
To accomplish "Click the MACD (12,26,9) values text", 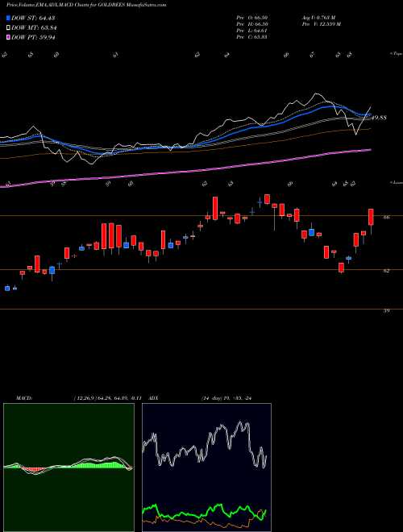I will [x=107, y=398].
